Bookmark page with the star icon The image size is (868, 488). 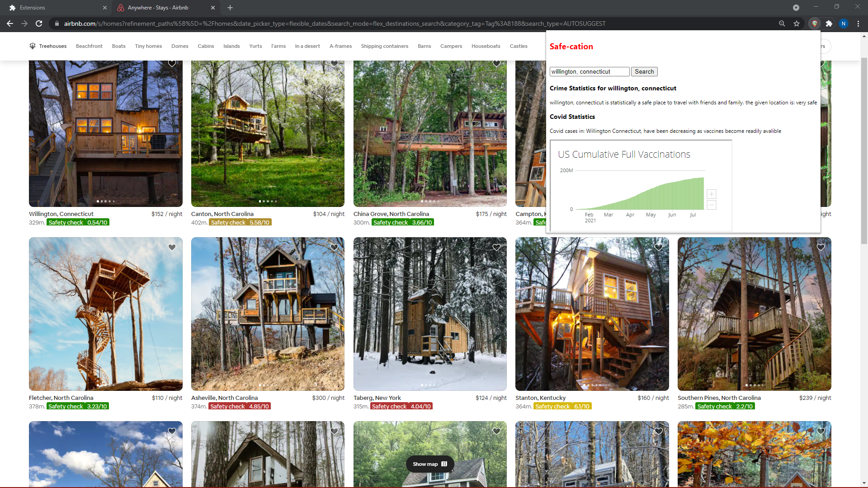(x=797, y=23)
